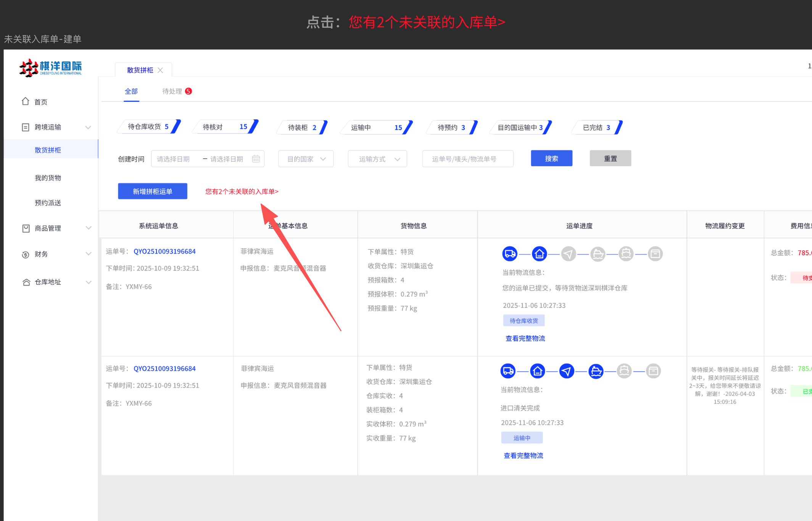Click the 系统运单信息 column header
This screenshot has width=812, height=521.
tap(158, 226)
